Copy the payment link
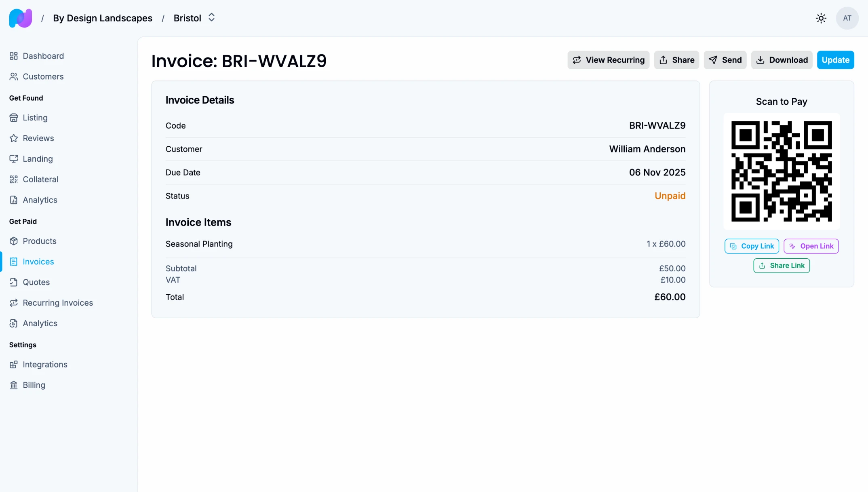The image size is (868, 492). click(x=751, y=246)
